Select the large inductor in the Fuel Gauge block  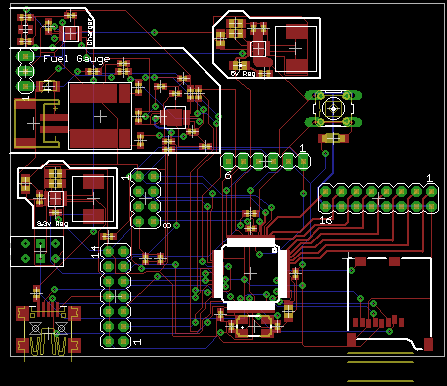pos(100,116)
